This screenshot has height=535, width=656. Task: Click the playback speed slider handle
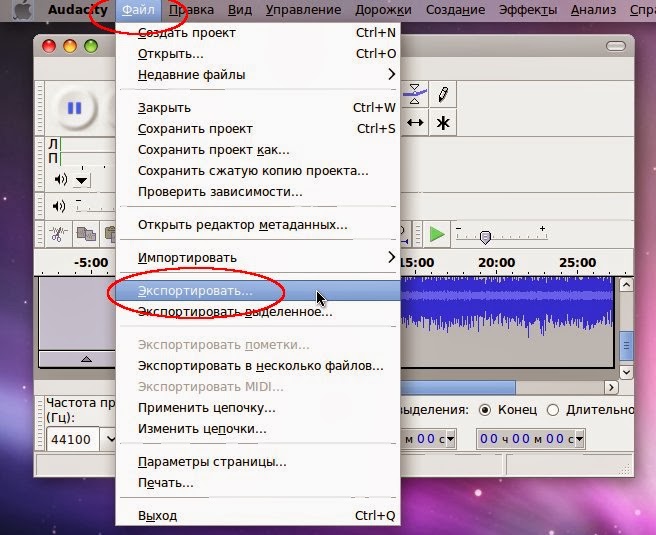point(485,238)
